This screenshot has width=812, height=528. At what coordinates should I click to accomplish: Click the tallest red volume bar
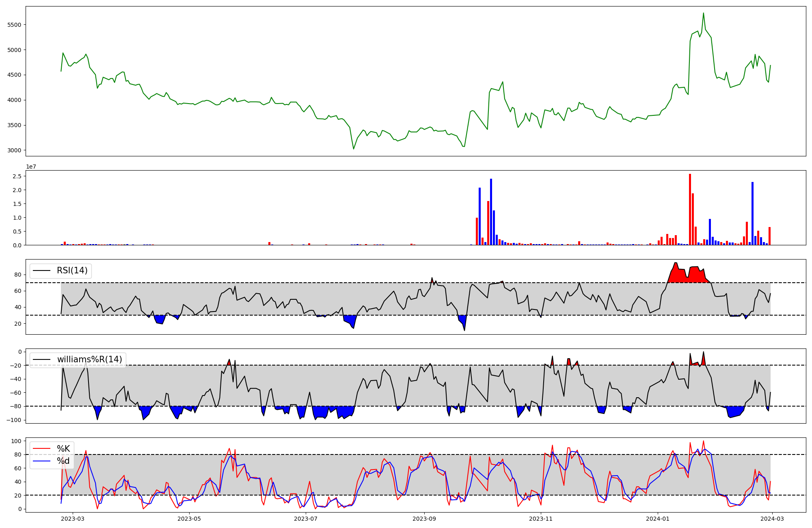(x=690, y=210)
